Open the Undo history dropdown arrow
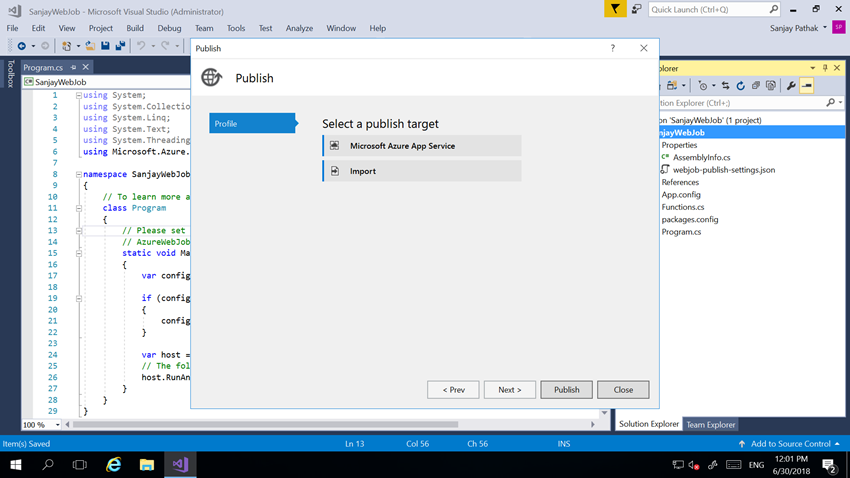The width and height of the screenshot is (850, 478). pos(153,46)
